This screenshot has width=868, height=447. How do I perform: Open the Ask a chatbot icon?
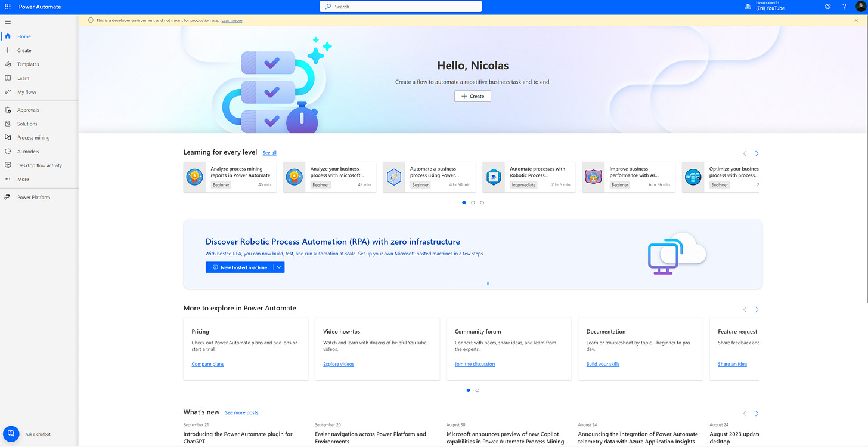(x=11, y=434)
